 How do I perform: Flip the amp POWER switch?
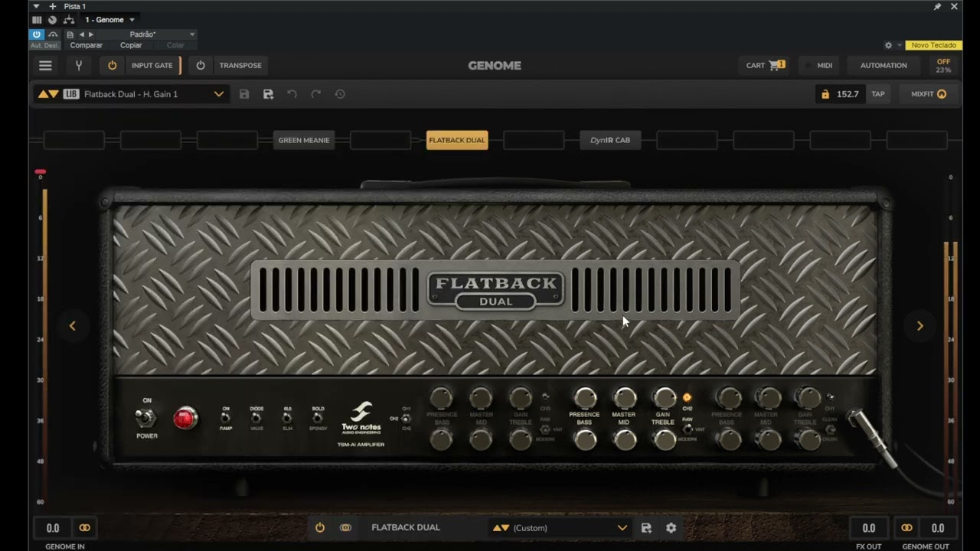[145, 418]
